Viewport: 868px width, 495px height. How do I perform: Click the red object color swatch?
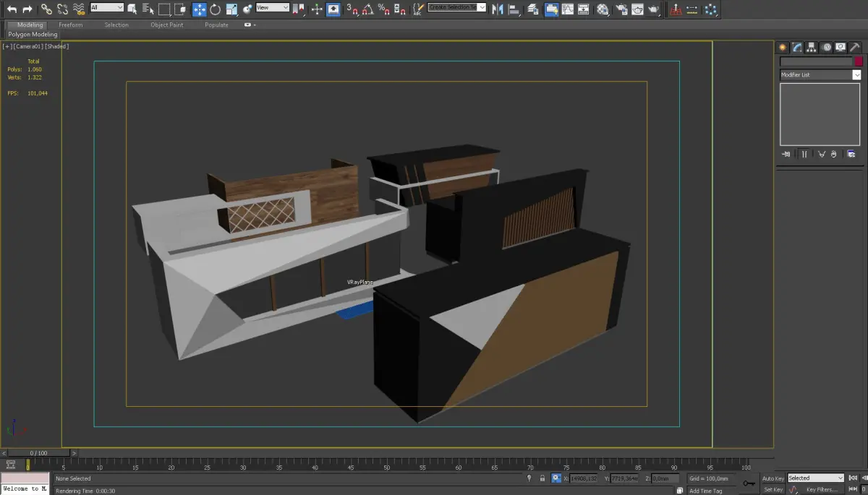pyautogui.click(x=859, y=62)
